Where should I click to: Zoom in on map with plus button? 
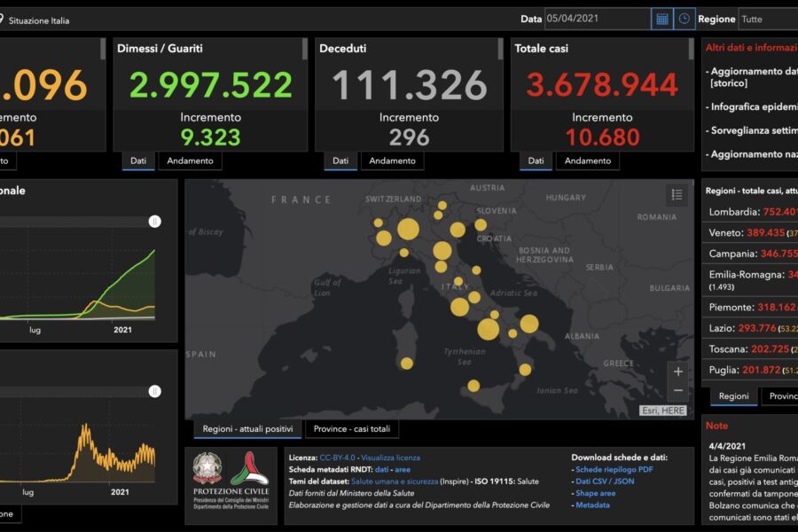pyautogui.click(x=678, y=372)
